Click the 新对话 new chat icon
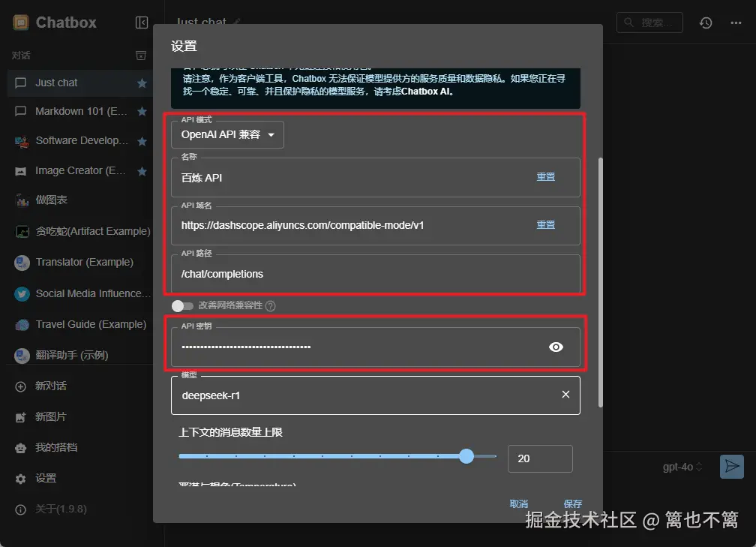Screen dimensions: 756x547 (x=20, y=386)
